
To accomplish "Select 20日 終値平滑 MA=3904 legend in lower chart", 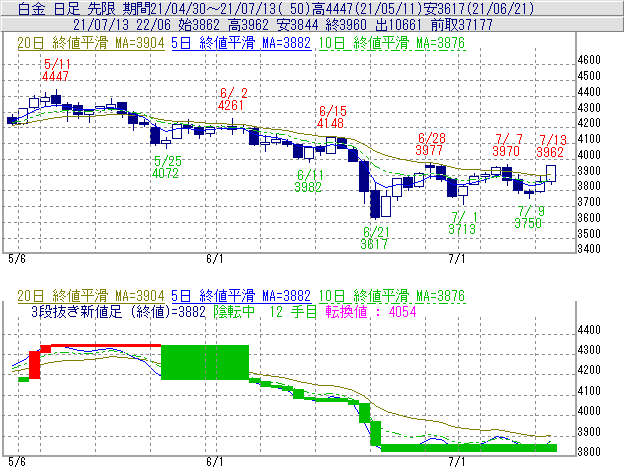I will point(91,296).
